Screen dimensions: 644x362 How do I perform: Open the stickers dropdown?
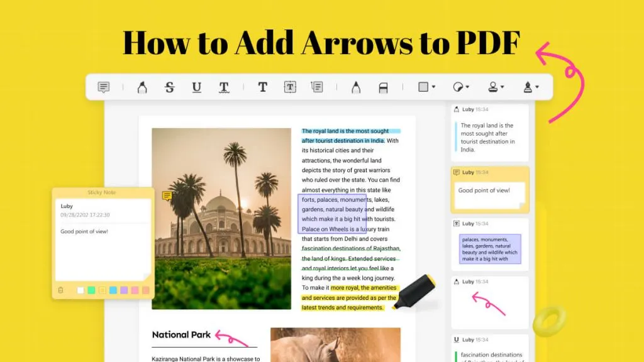coord(461,87)
